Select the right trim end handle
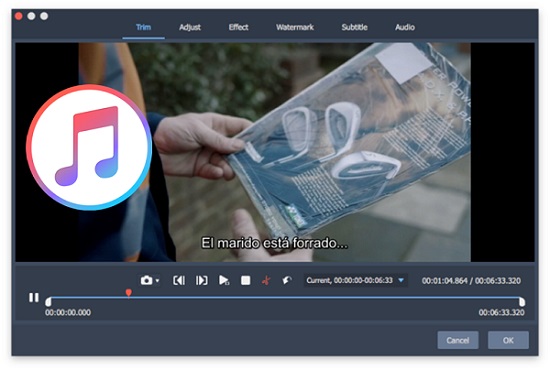 point(522,302)
